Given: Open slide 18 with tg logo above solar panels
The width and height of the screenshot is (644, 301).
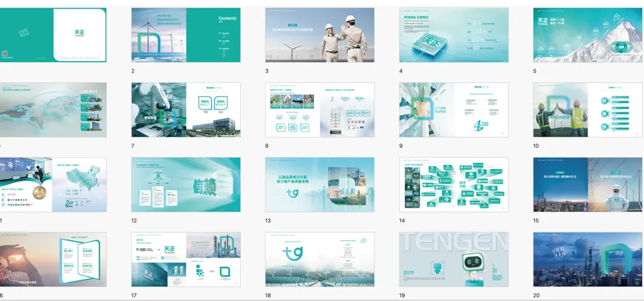Looking at the screenshot, I should point(320,259).
